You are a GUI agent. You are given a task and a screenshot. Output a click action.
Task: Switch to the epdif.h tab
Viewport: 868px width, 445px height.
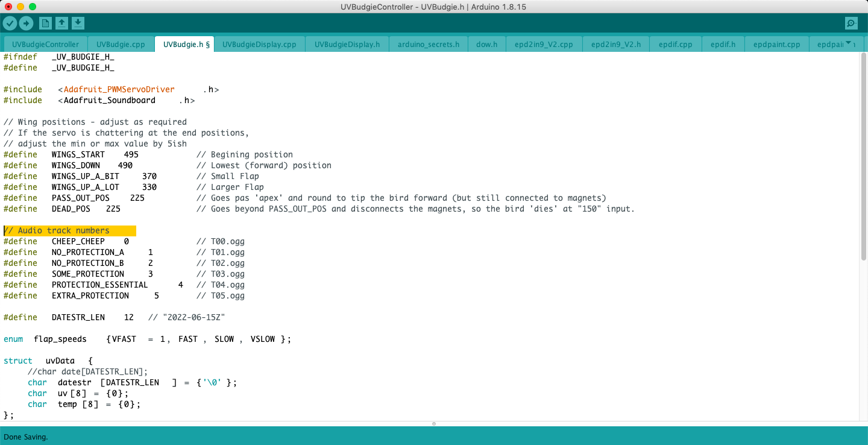click(x=723, y=45)
